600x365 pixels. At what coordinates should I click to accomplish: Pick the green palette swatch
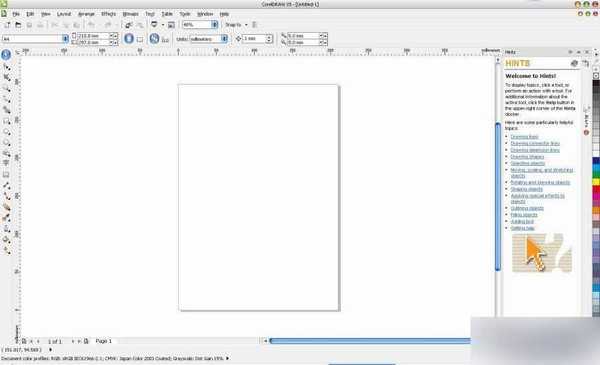click(596, 173)
